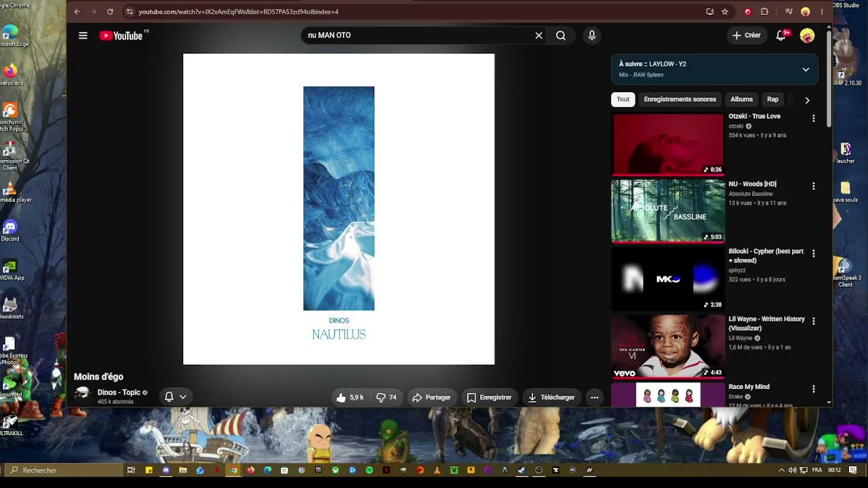Click the Créer button

coord(747,35)
